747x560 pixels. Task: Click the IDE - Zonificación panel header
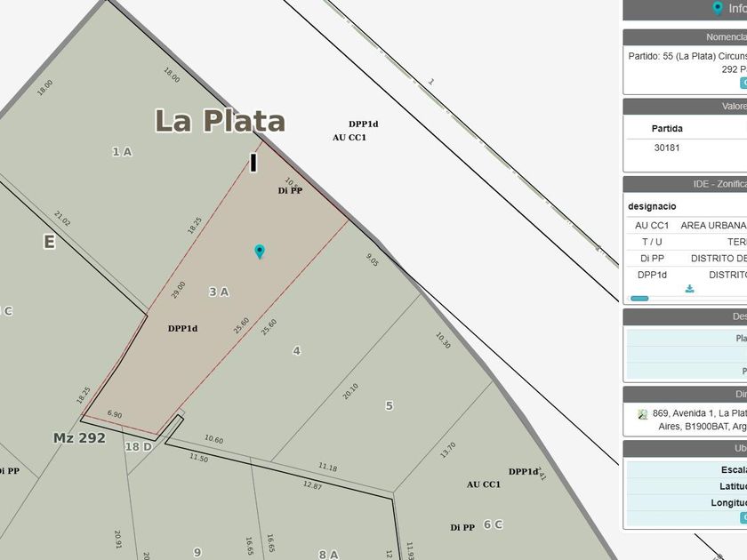coord(685,184)
